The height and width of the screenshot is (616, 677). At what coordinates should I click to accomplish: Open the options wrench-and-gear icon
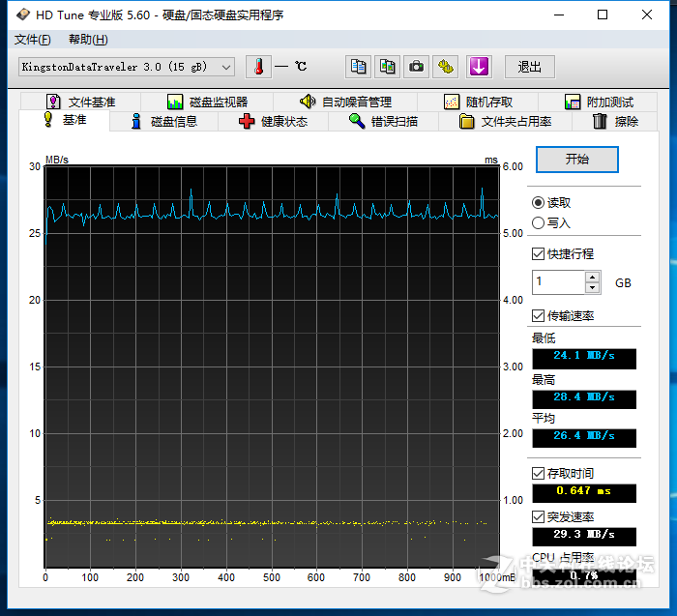click(445, 67)
